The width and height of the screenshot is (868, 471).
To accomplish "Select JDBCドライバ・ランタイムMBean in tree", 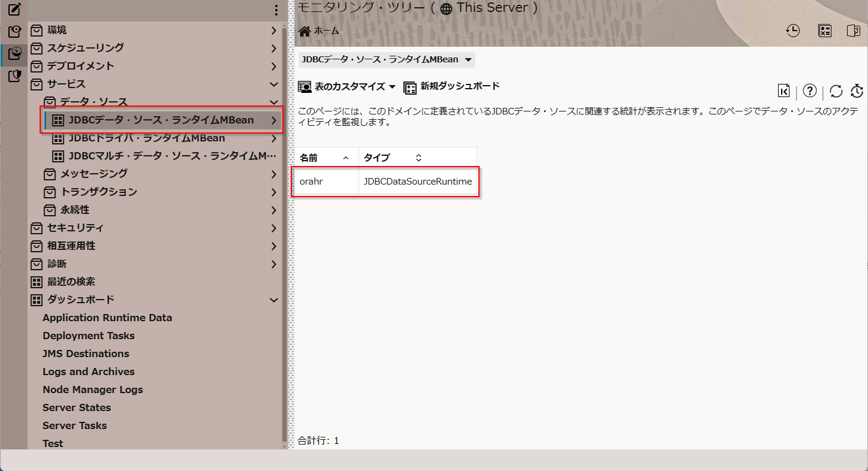I will tap(146, 138).
